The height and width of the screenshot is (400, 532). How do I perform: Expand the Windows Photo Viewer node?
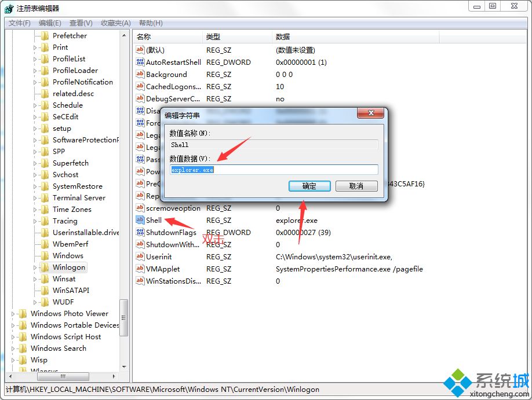(13, 314)
